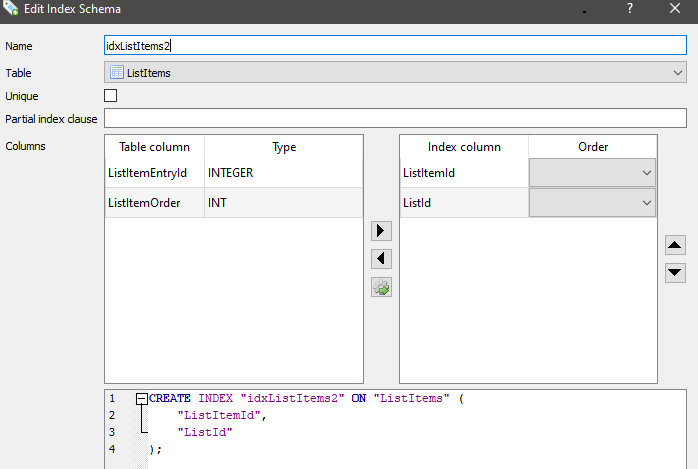Click the left arrow to remove column
Screen dimensions: 698x469
(381, 259)
